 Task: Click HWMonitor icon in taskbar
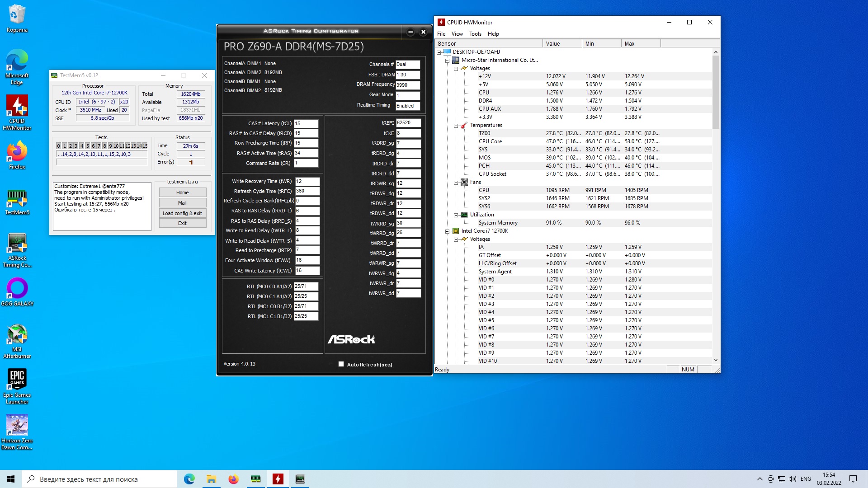278,479
